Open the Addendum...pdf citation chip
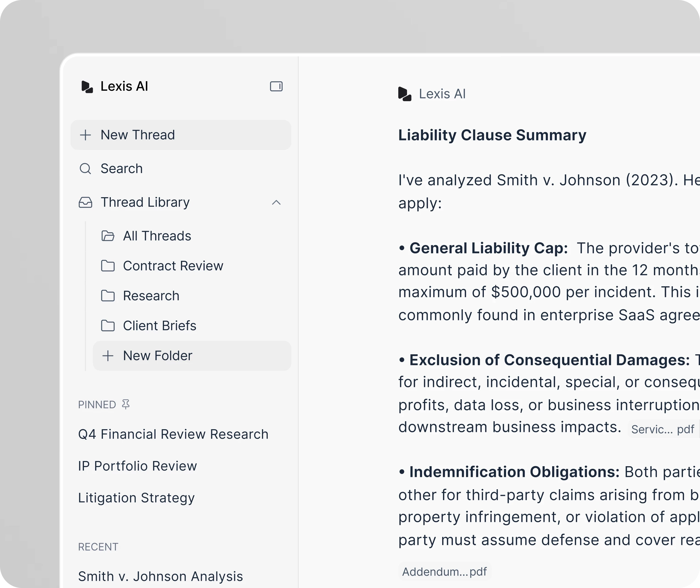Viewport: 700px width, 588px height. click(x=445, y=572)
